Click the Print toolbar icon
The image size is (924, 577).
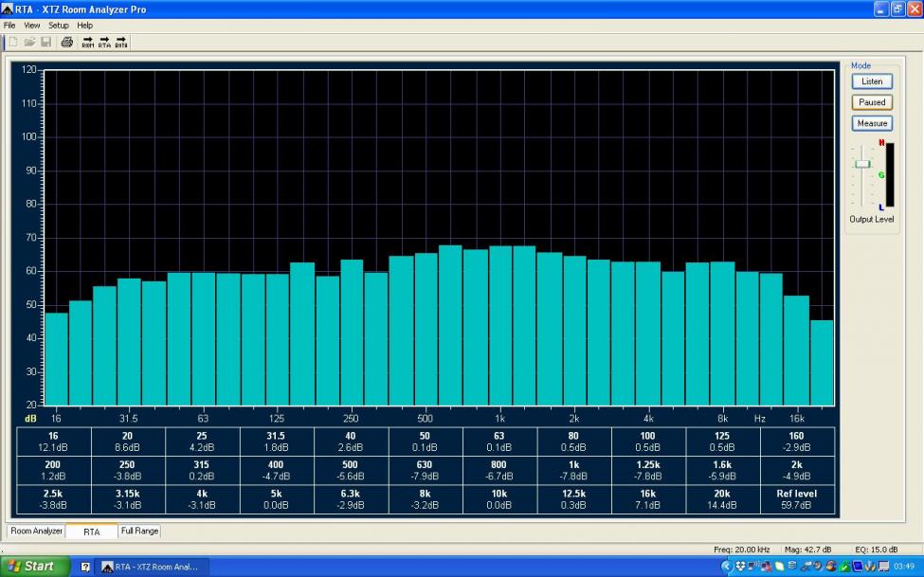coord(67,43)
